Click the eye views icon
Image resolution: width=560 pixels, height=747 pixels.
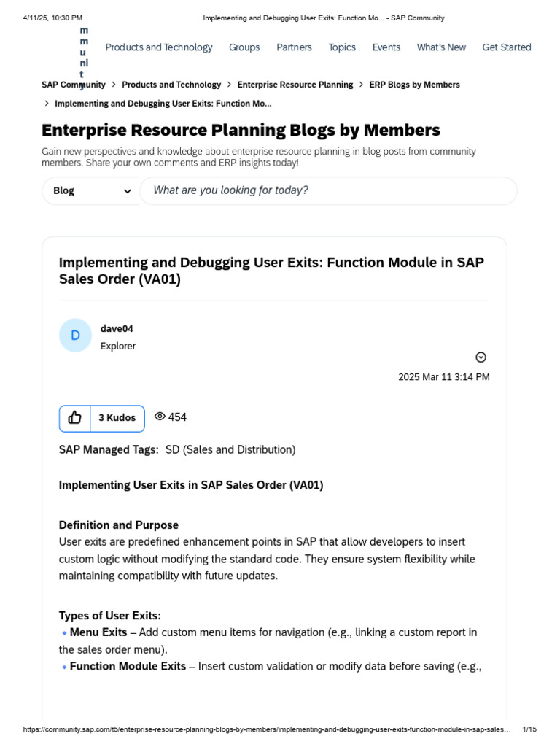coord(160,417)
